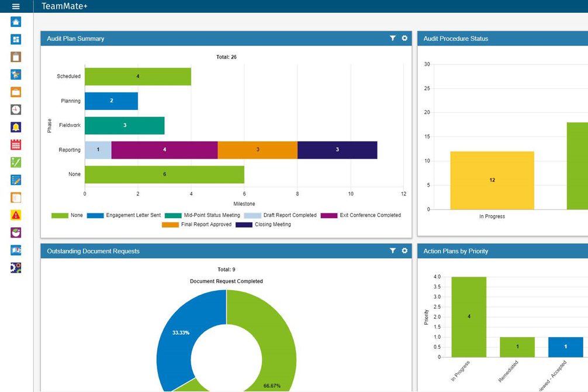588x392 pixels.
Task: Click the gears settings icon in sidebar
Action: (16, 267)
